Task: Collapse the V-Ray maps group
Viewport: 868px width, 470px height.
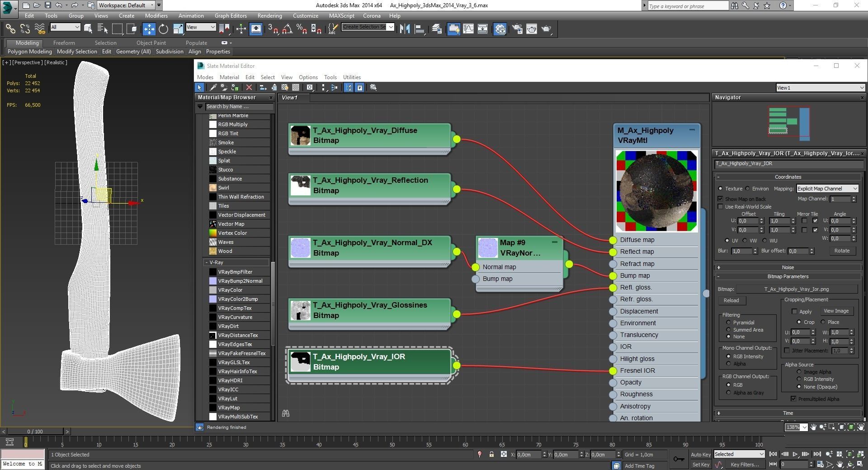Action: (207, 262)
